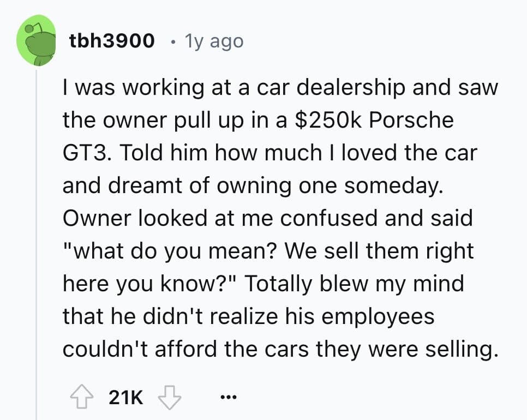Click the word "dealership" in the first line

pyautogui.click(x=351, y=88)
